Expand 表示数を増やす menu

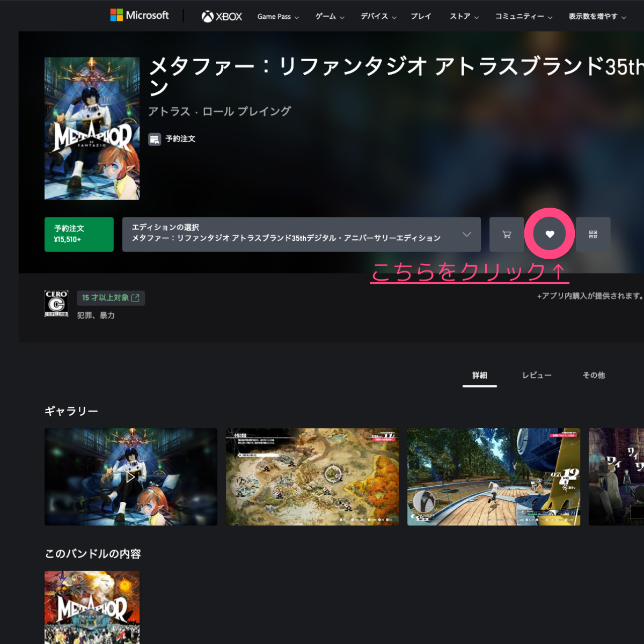[x=597, y=17]
